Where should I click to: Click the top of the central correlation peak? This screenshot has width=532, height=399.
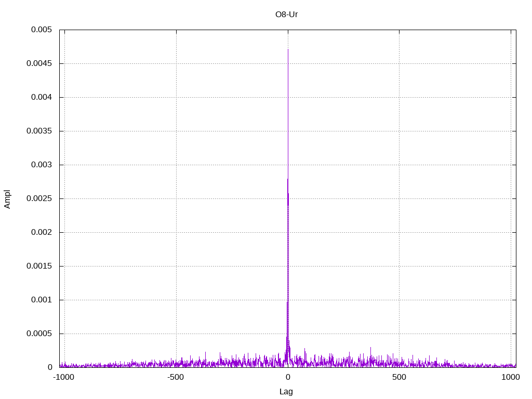pos(288,49)
